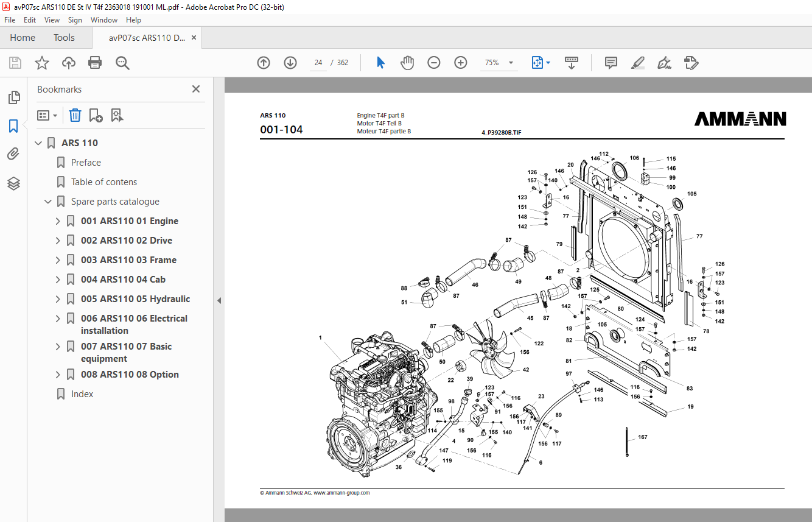
Task: Toggle the Bookmarks panel icon
Action: pyautogui.click(x=13, y=126)
